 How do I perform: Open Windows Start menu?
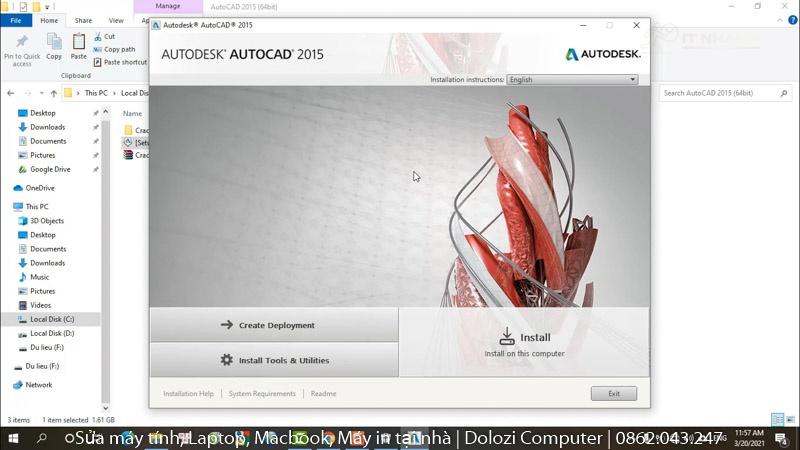coord(14,438)
